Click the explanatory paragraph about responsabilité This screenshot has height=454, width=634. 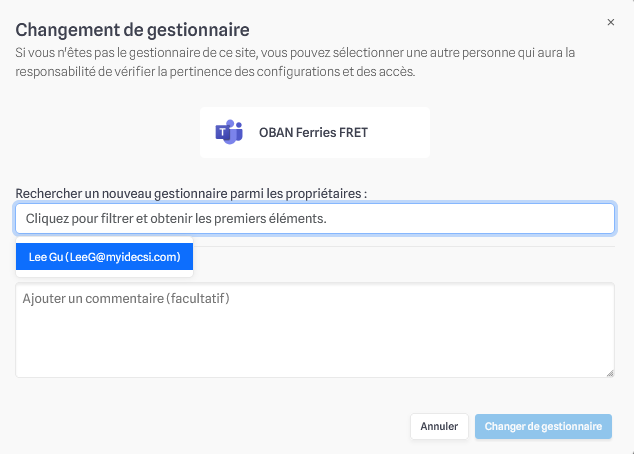click(295, 62)
